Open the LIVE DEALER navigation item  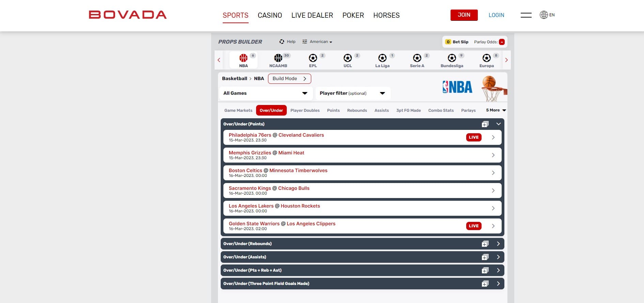(x=312, y=15)
